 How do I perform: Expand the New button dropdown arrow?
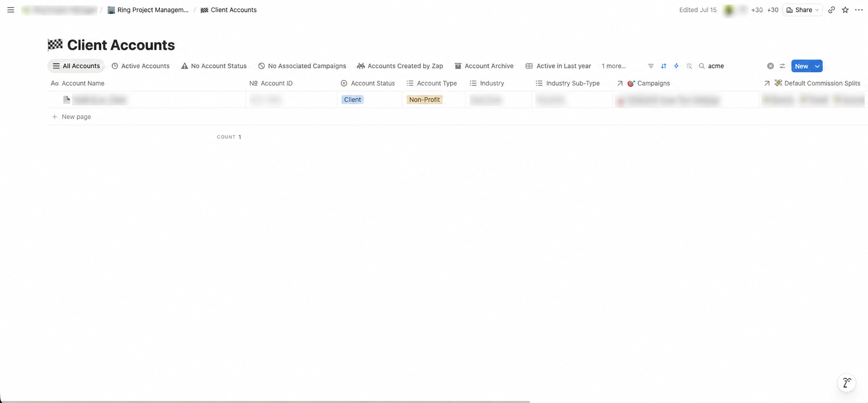[x=817, y=66]
